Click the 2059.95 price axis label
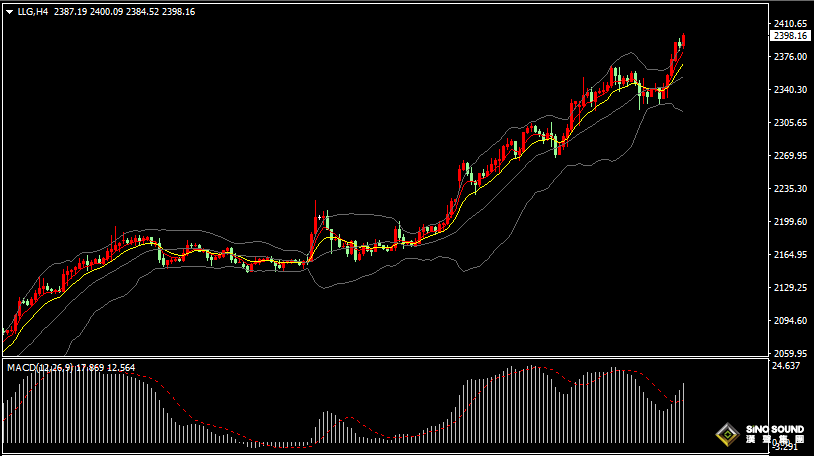 [x=790, y=354]
